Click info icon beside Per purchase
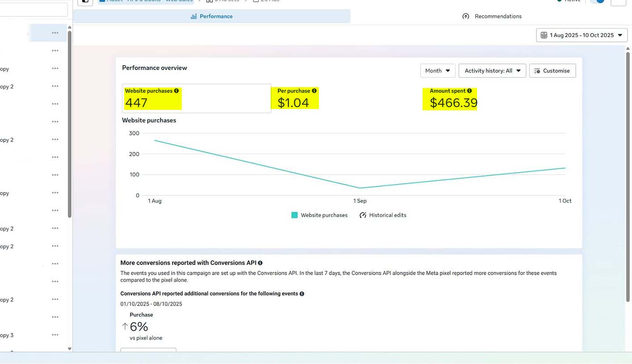The image size is (632, 364). pos(314,91)
